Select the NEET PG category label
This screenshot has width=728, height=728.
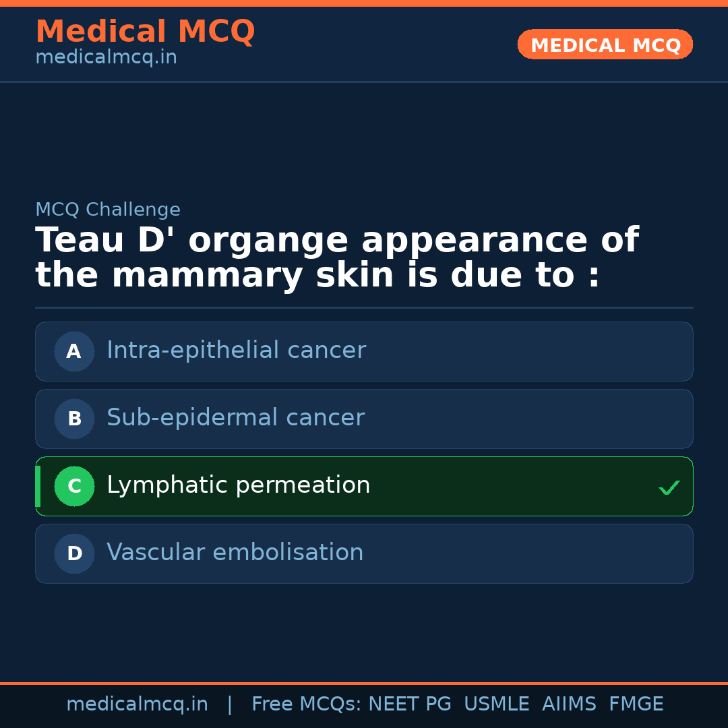(409, 704)
